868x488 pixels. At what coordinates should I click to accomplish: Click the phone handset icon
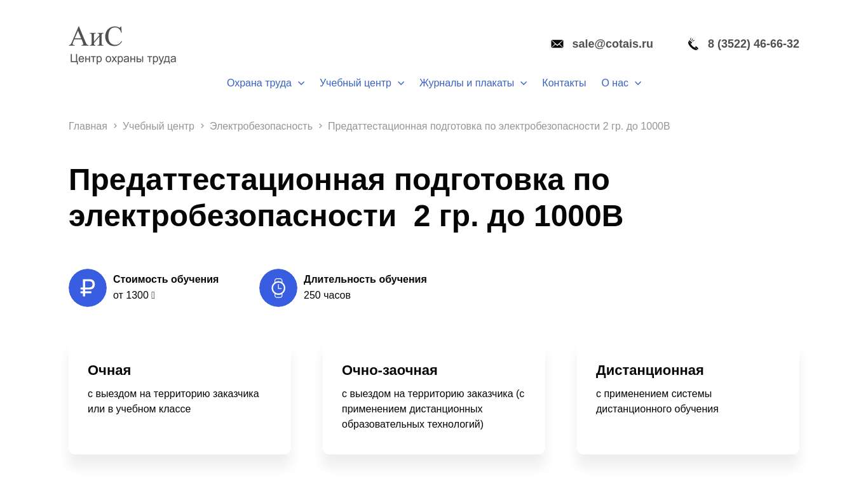pyautogui.click(x=693, y=44)
